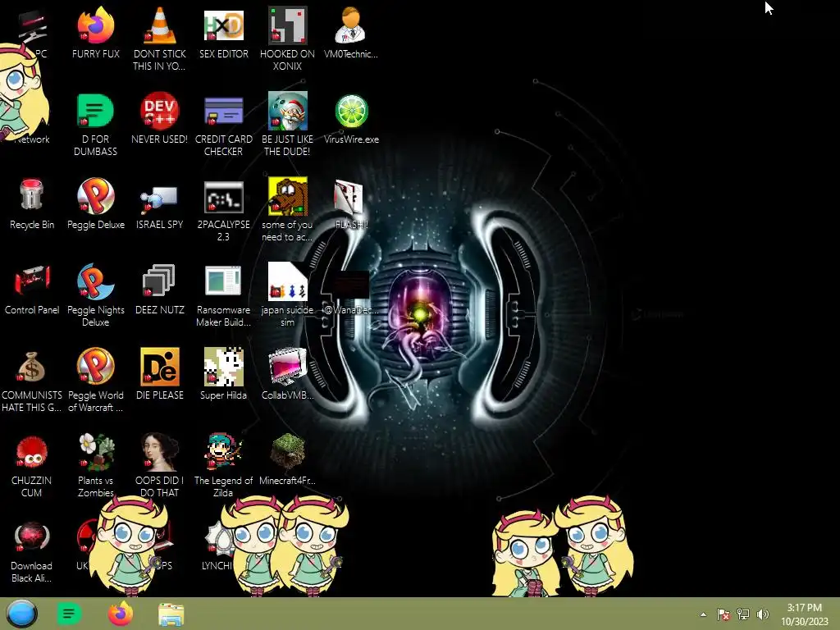Viewport: 840px width, 630px height.
Task: Launch the DONT STICK THIS IN YO... VLC cone icon
Action: [x=160, y=25]
